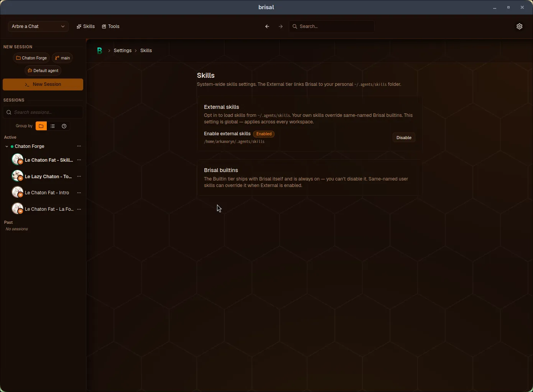Click the Brisal builtins heading
The height and width of the screenshot is (392, 533).
(221, 170)
